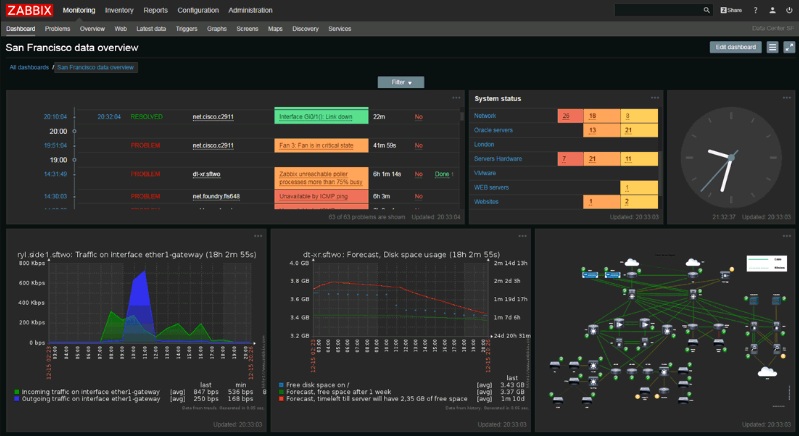Open the Share link icon
The height and width of the screenshot is (436, 799).
pyautogui.click(x=731, y=10)
